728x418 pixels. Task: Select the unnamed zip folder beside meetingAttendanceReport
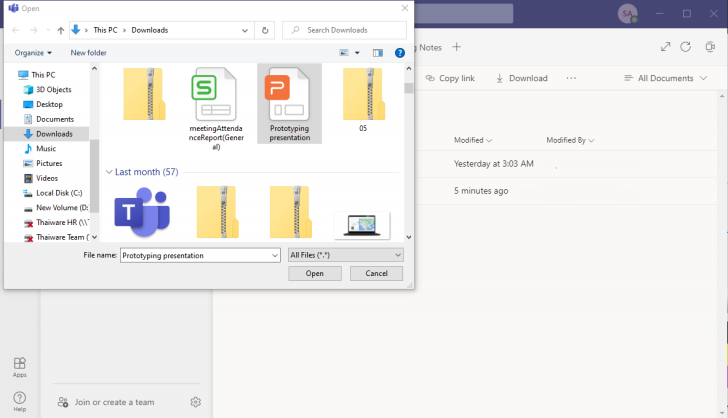tap(144, 94)
